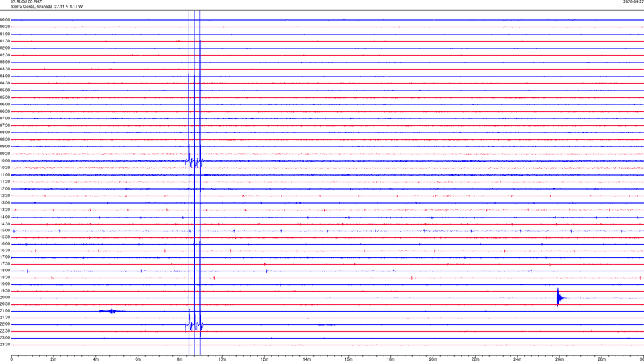Screen dimensions: 644x362
Task: Click the spike cluster on the 22:00 trace
Action: click(x=195, y=326)
